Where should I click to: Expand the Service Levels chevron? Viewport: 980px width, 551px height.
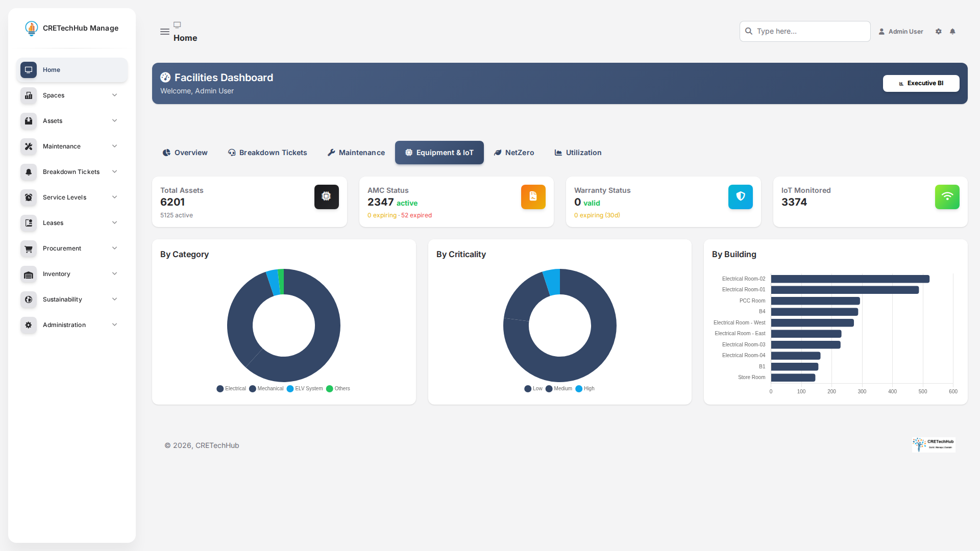tap(115, 197)
